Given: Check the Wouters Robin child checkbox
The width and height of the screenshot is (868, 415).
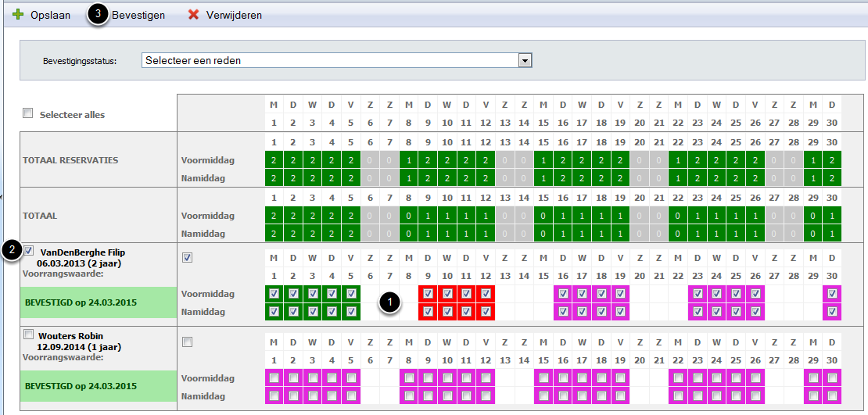Looking at the screenshot, I should tap(28, 335).
